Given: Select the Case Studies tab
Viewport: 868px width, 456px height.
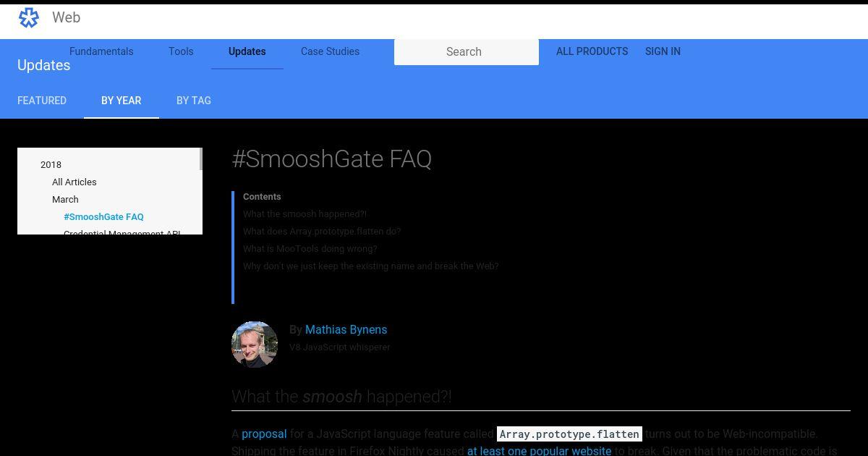Looking at the screenshot, I should (330, 51).
